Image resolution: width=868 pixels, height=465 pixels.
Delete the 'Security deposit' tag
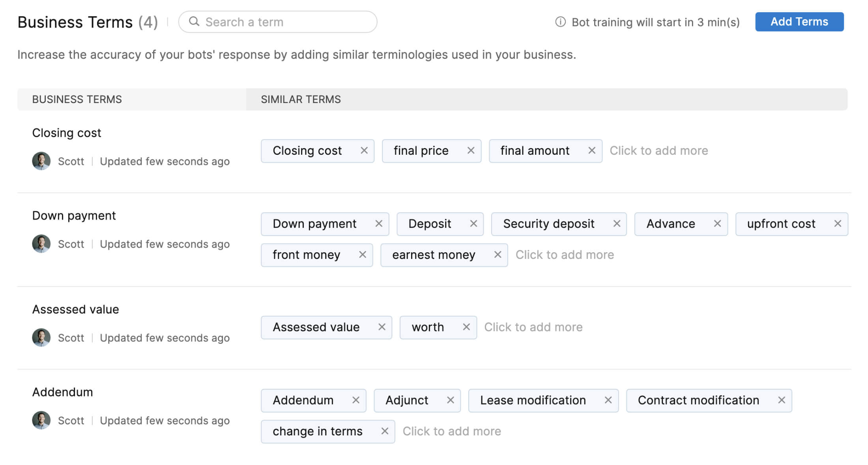point(617,223)
